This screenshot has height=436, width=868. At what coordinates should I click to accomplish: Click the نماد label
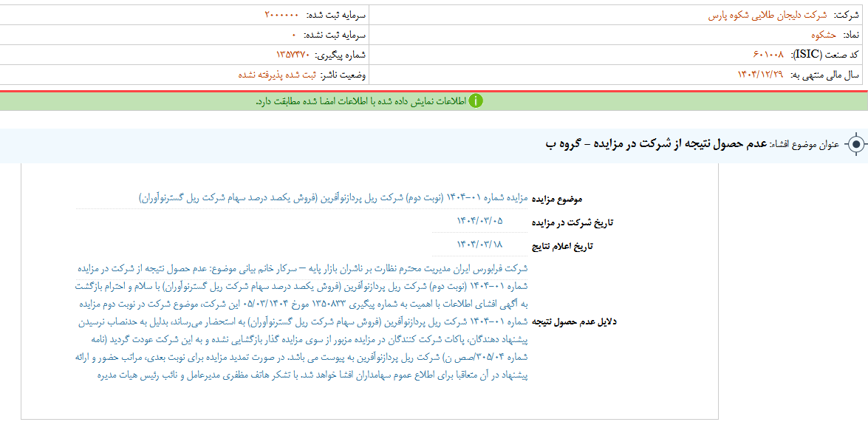point(851,35)
